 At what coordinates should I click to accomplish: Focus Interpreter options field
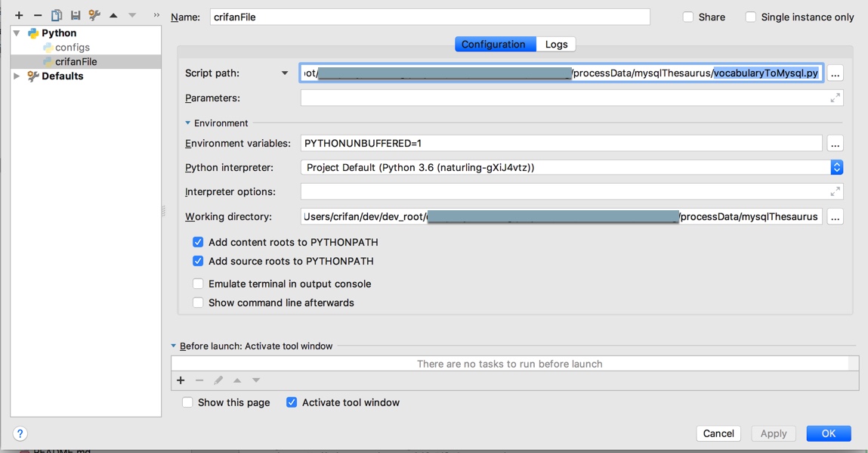(x=572, y=192)
